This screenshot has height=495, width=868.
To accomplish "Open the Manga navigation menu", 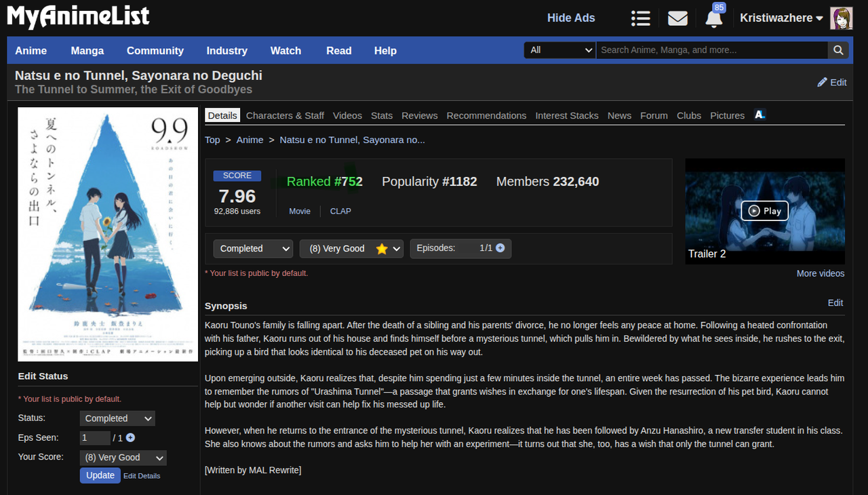I will pos(87,51).
